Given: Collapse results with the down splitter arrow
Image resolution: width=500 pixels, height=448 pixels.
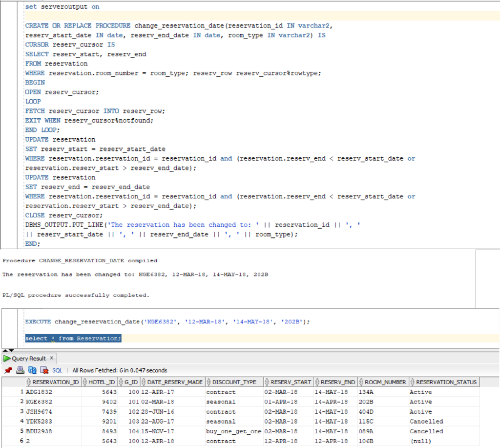Looking at the screenshot, I should click(11, 350).
